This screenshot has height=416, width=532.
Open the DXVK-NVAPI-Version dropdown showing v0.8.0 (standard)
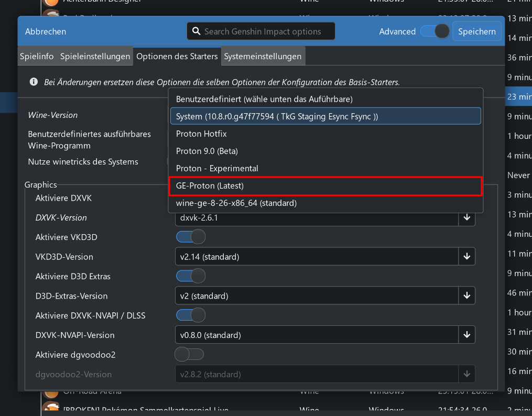pos(324,335)
